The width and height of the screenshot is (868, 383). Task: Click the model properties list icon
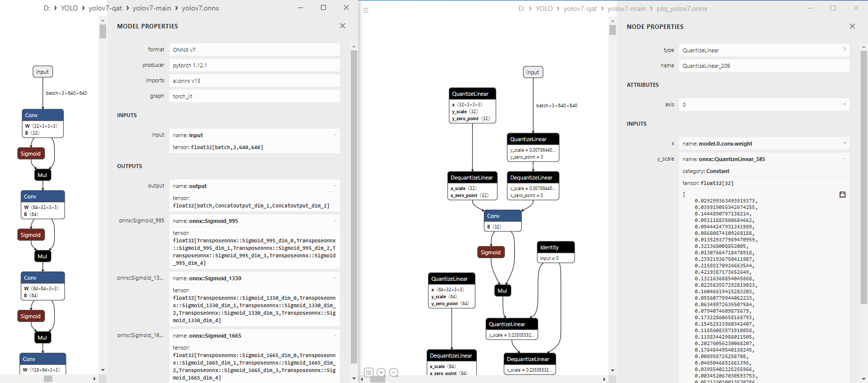368,373
